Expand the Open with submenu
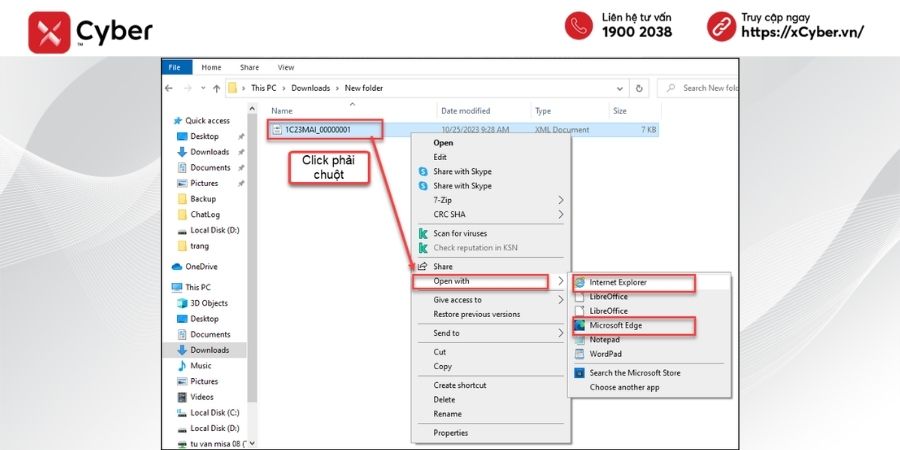 point(491,281)
